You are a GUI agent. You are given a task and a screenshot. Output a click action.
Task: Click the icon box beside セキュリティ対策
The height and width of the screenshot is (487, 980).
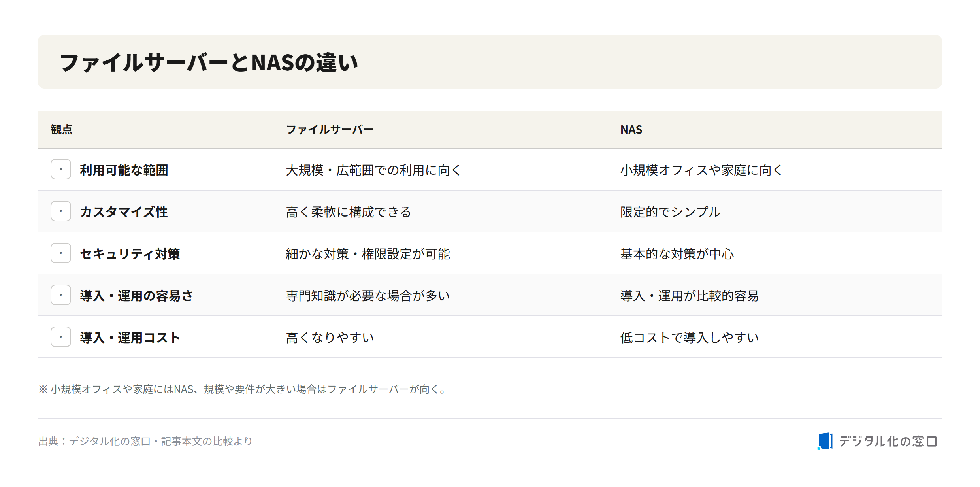click(61, 253)
